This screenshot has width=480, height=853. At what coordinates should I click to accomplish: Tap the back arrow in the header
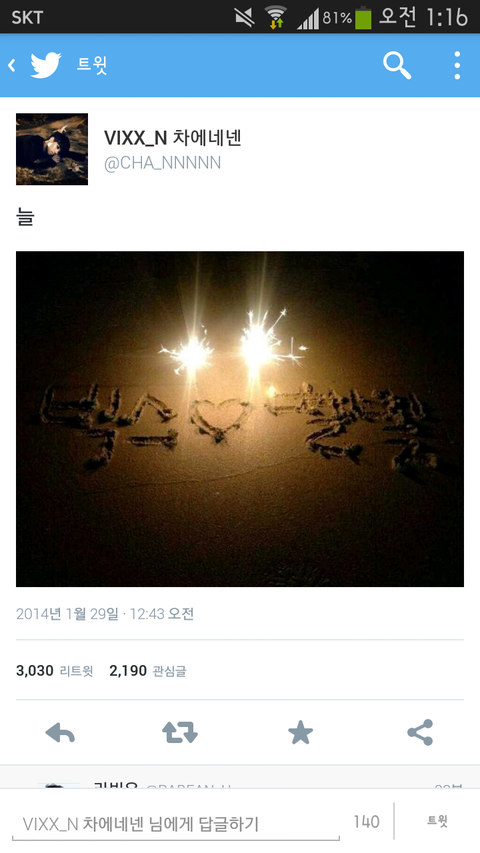pyautogui.click(x=11, y=66)
